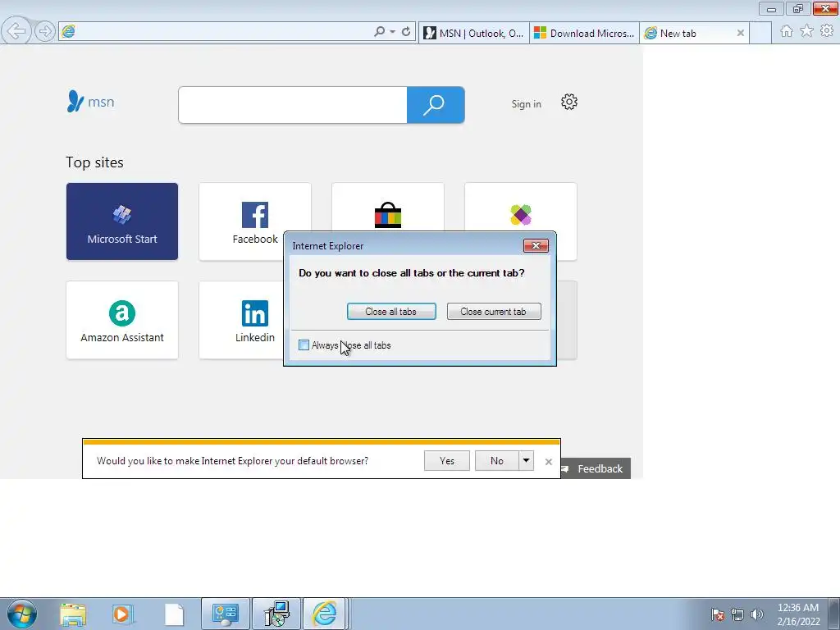Click the blue MSN search button
840x630 pixels.
pos(436,105)
